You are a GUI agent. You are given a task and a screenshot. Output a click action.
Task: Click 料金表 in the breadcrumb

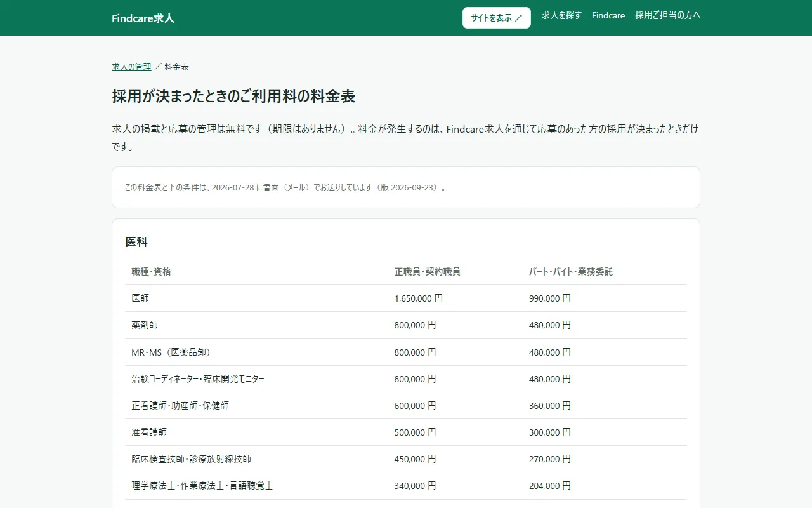click(x=177, y=67)
